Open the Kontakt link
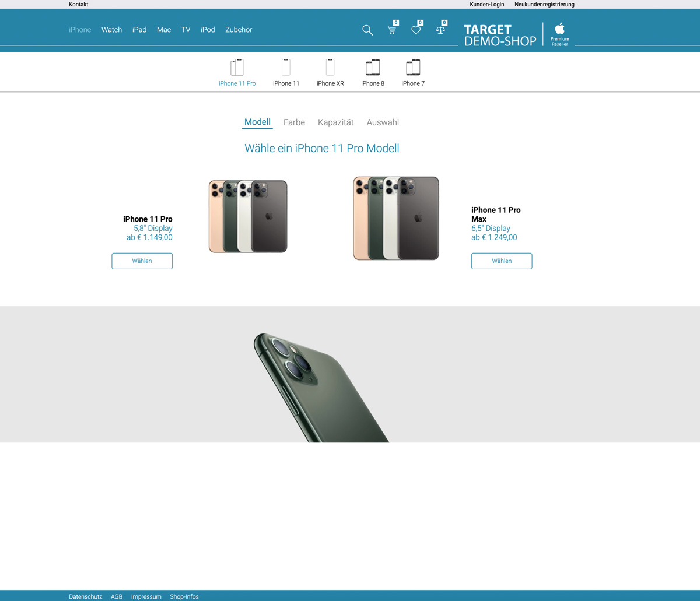This screenshot has height=601, width=700. point(79,5)
